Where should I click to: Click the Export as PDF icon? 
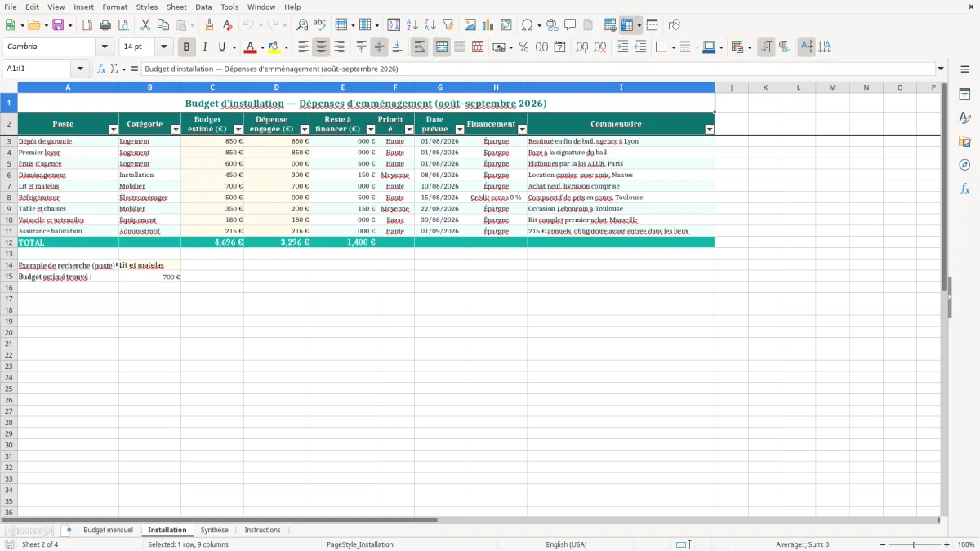click(x=87, y=25)
